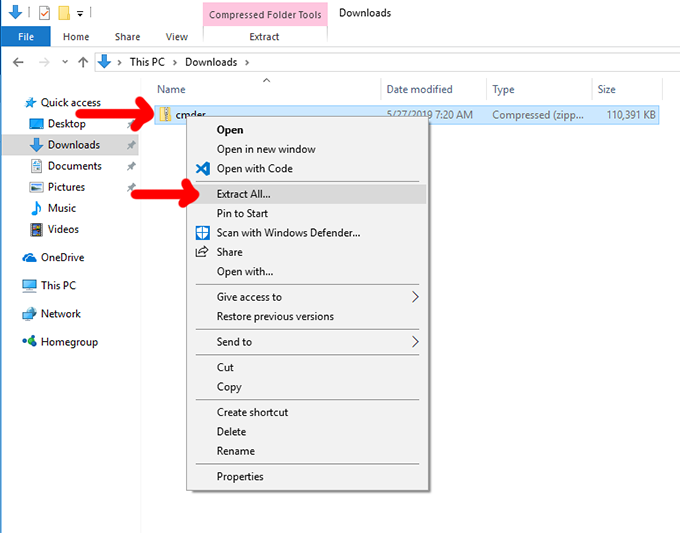
Task: Click the New folder icon in title bar
Action: (64, 13)
